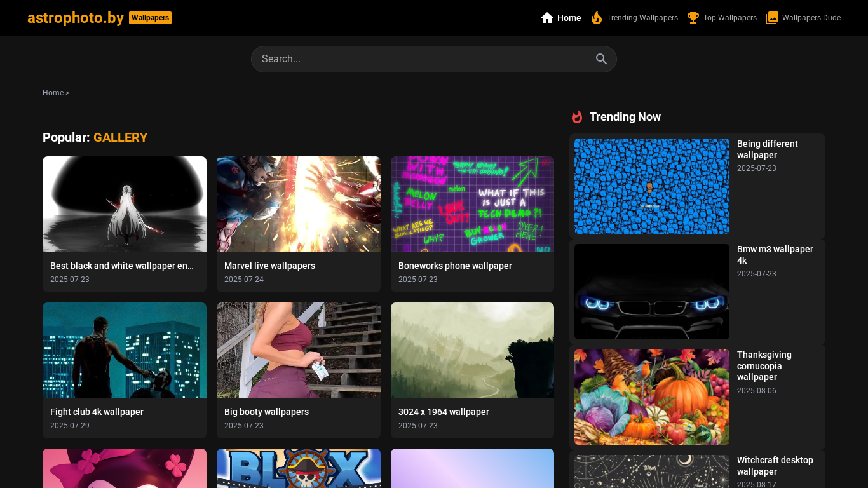
Task: Click the Home breadcrumb link
Action: [53, 93]
